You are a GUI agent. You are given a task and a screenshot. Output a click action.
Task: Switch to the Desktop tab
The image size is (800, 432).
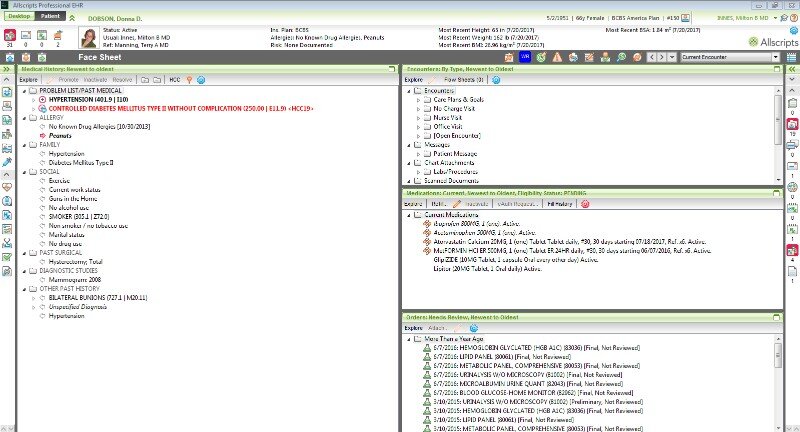(x=19, y=18)
